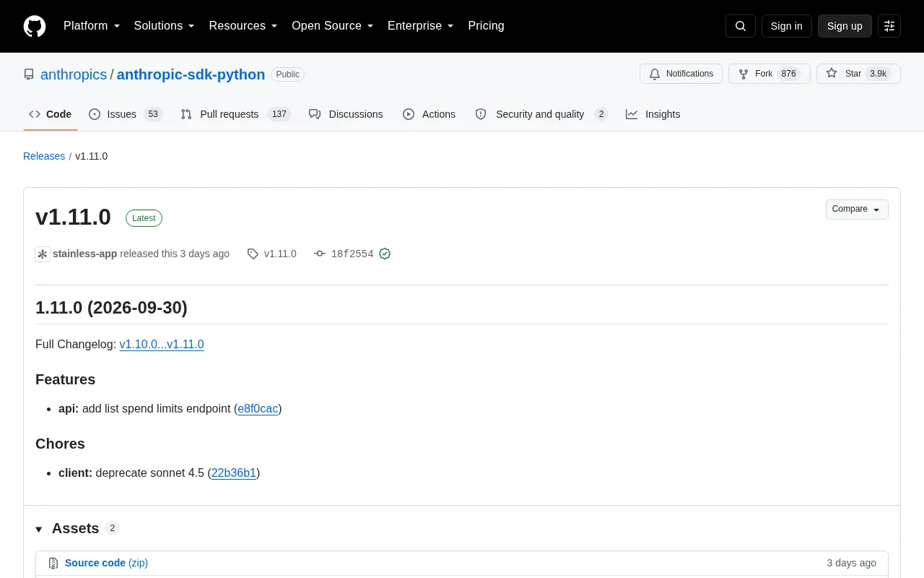The height and width of the screenshot is (578, 924).
Task: Click the star icon
Action: (832, 74)
